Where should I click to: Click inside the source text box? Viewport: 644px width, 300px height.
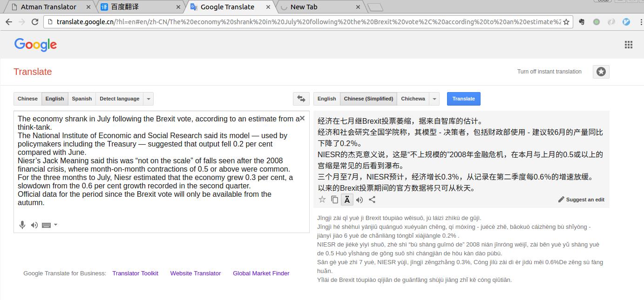click(x=161, y=172)
